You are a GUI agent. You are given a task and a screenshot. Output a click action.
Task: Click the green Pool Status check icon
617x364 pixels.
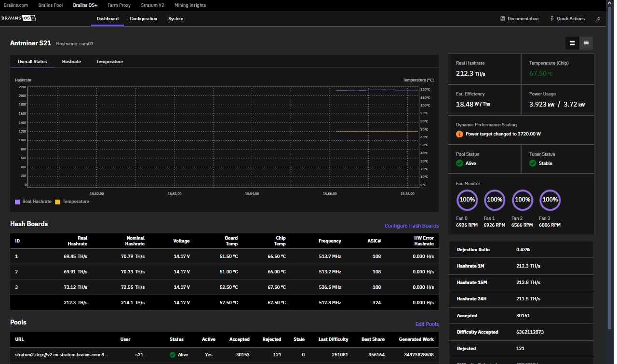459,163
